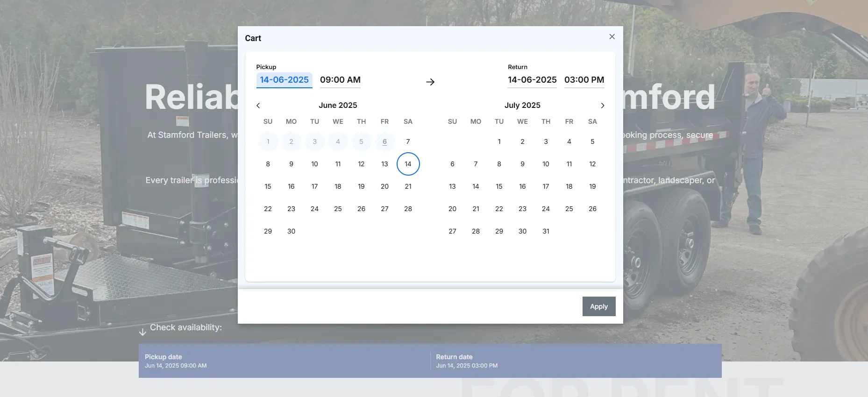868x397 pixels.
Task: Click Return date summary on page bar
Action: tap(576, 361)
